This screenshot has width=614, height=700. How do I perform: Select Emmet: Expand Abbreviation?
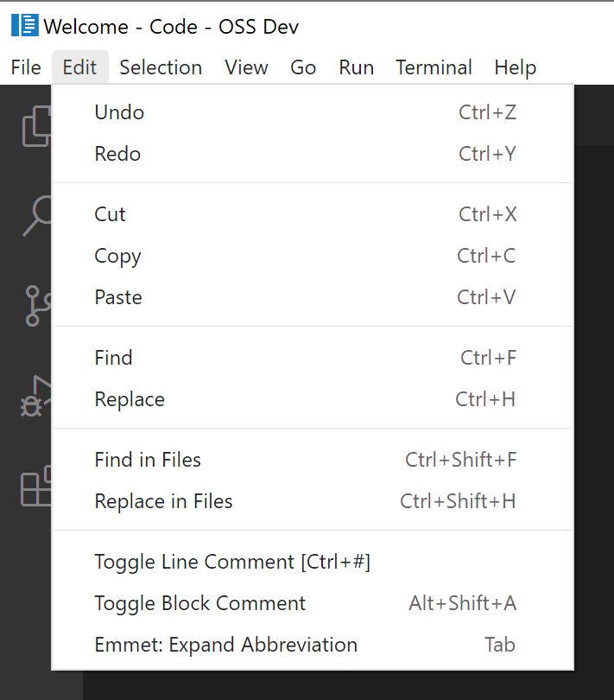[x=225, y=645]
